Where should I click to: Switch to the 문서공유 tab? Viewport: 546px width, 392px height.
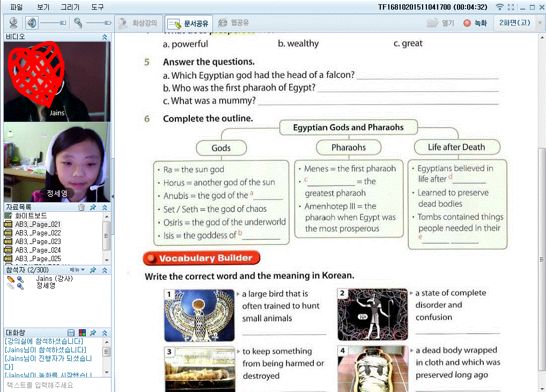189,23
